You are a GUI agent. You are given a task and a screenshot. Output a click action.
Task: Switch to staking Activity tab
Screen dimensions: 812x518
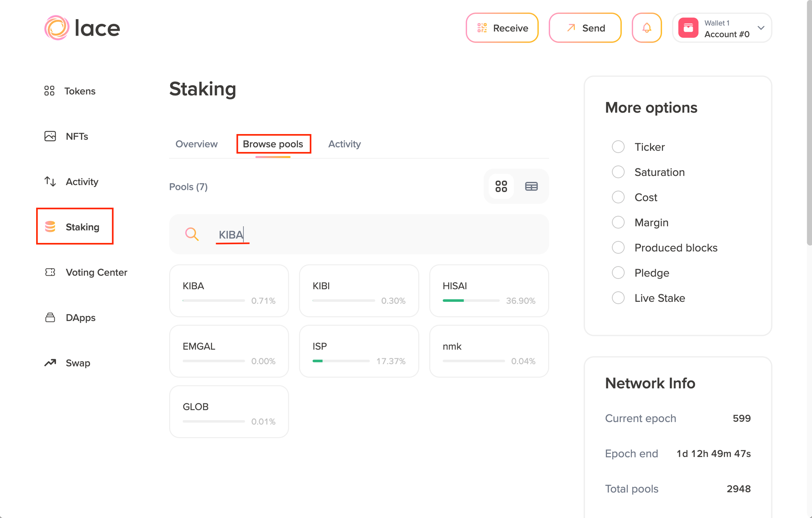(x=344, y=144)
